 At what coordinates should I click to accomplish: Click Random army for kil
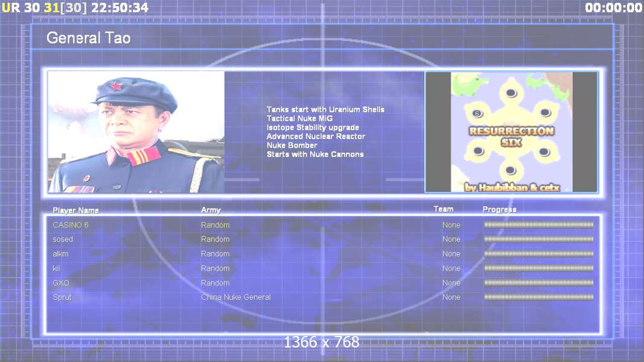pos(215,268)
